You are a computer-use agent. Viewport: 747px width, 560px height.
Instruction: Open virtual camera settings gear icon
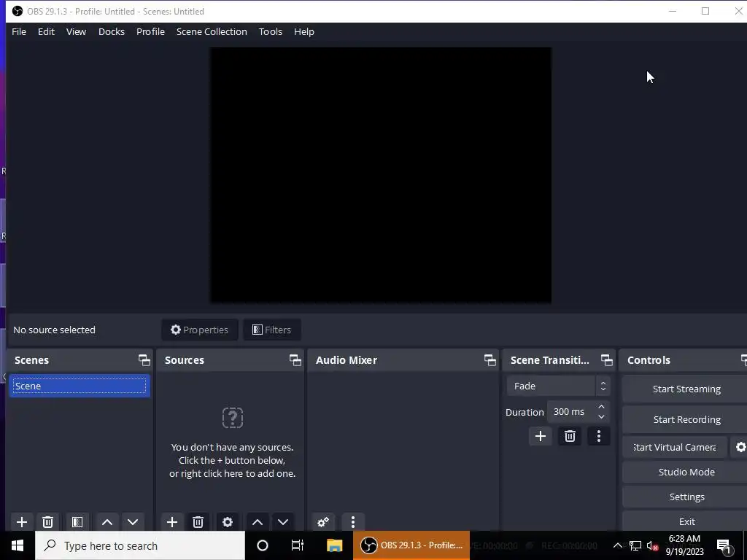point(740,447)
